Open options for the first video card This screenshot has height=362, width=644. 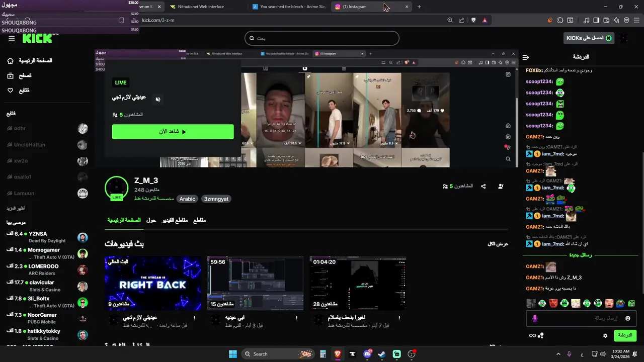(x=194, y=318)
